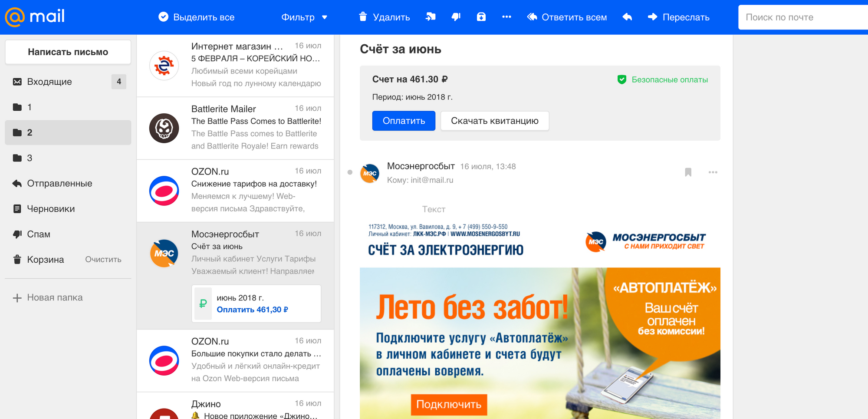
Task: Click the single reply arrow icon
Action: 627,17
